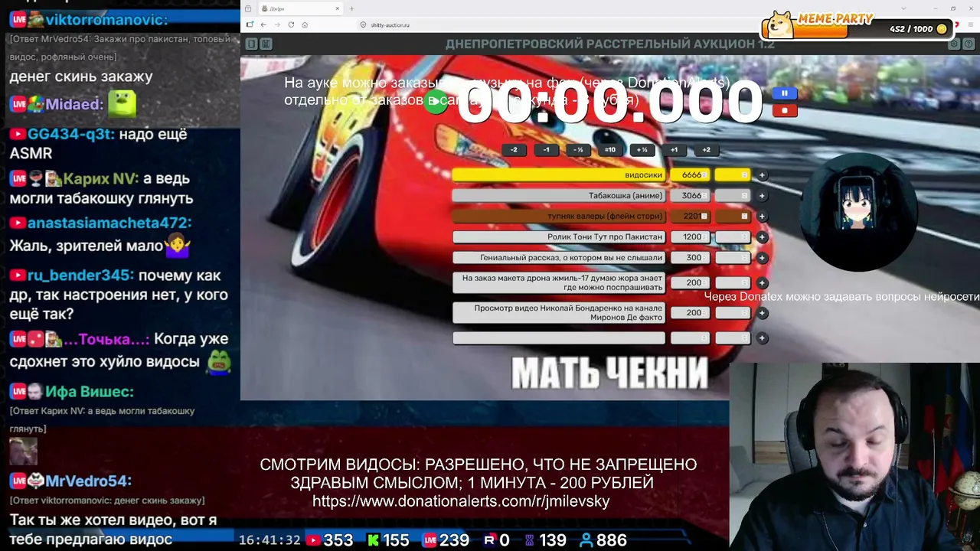Open the tab groups icon before the first tab
Viewport: 980px width, 551px height.
tap(248, 8)
